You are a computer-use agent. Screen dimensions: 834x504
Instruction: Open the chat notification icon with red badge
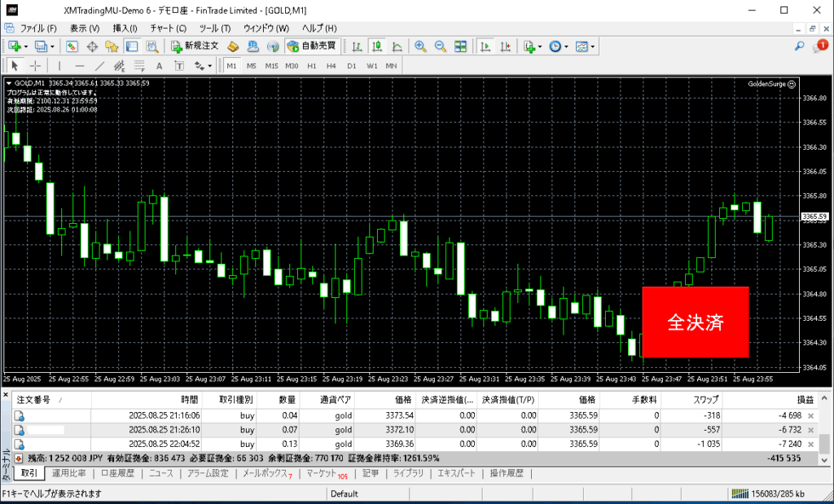tap(819, 46)
